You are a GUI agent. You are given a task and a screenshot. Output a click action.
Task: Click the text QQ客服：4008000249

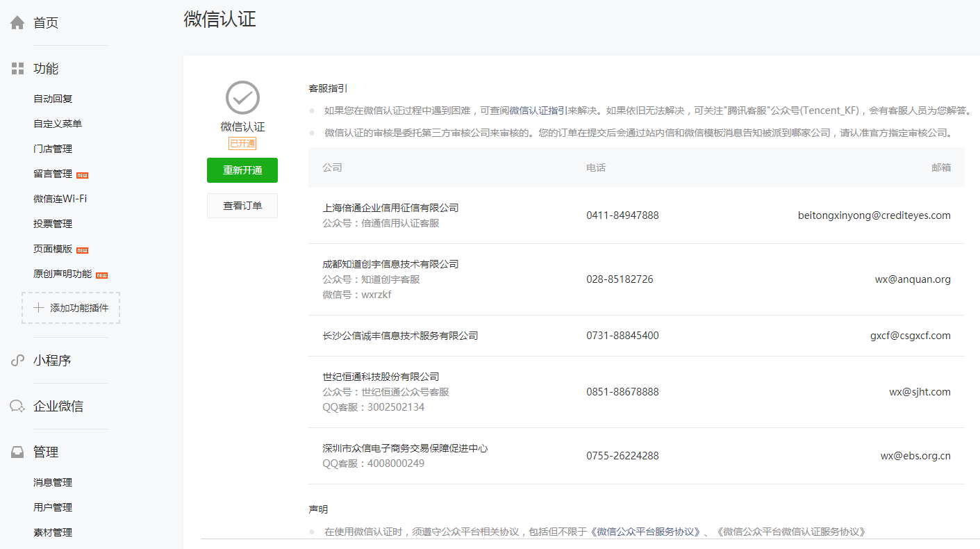tap(373, 464)
